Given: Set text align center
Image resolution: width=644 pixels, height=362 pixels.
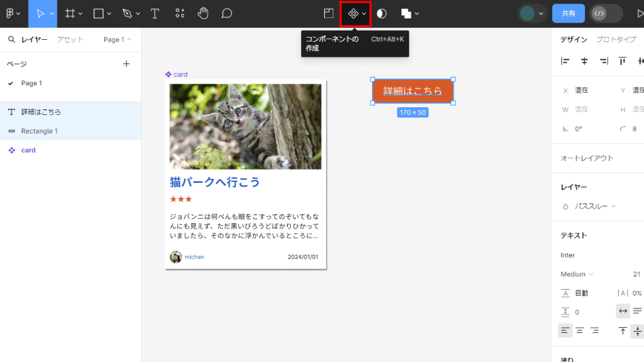Looking at the screenshot, I should click(580, 331).
